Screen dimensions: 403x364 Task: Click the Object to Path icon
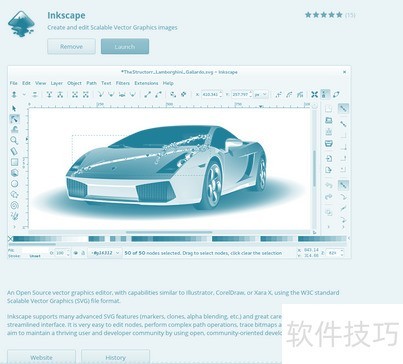(x=173, y=95)
